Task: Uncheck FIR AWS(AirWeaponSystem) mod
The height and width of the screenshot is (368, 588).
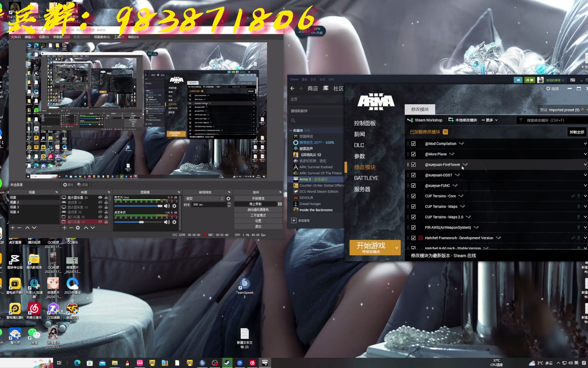Action: tap(413, 227)
